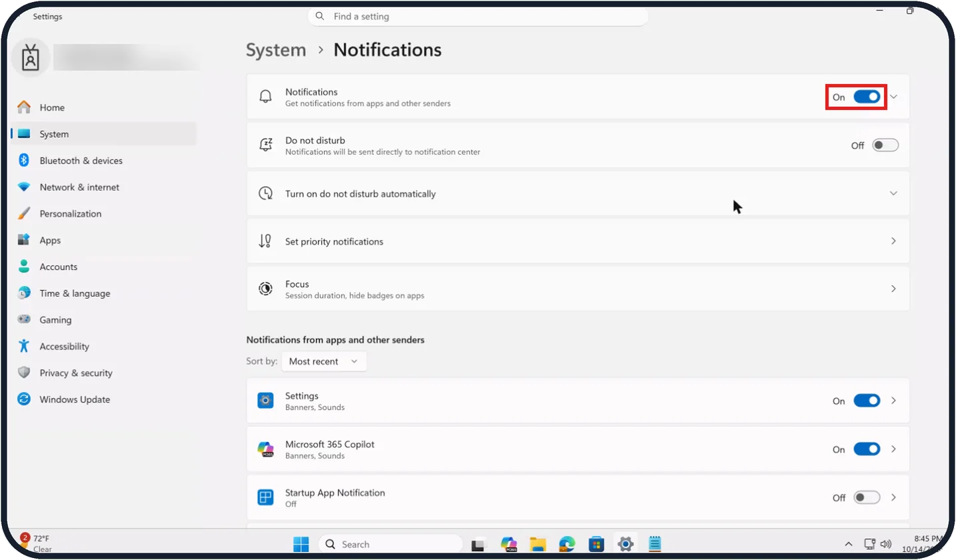Click the Find a setting search box

[478, 16]
